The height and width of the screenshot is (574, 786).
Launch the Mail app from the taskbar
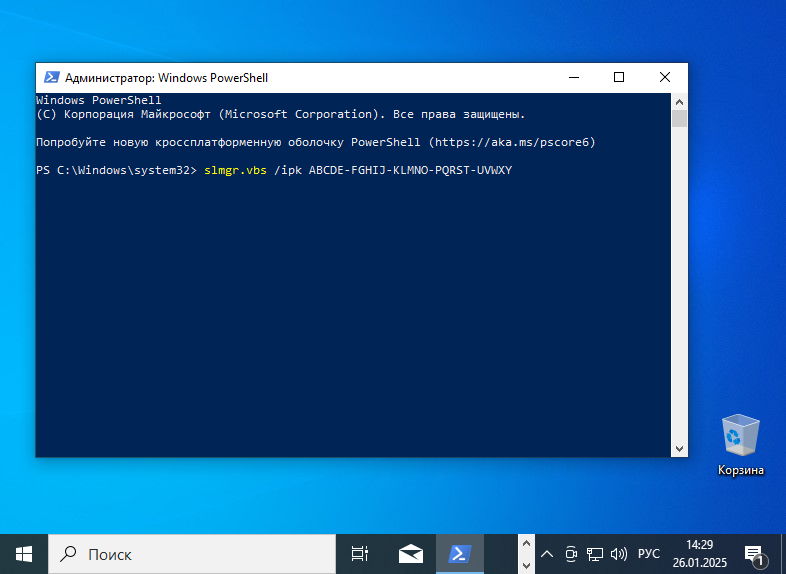click(x=410, y=553)
